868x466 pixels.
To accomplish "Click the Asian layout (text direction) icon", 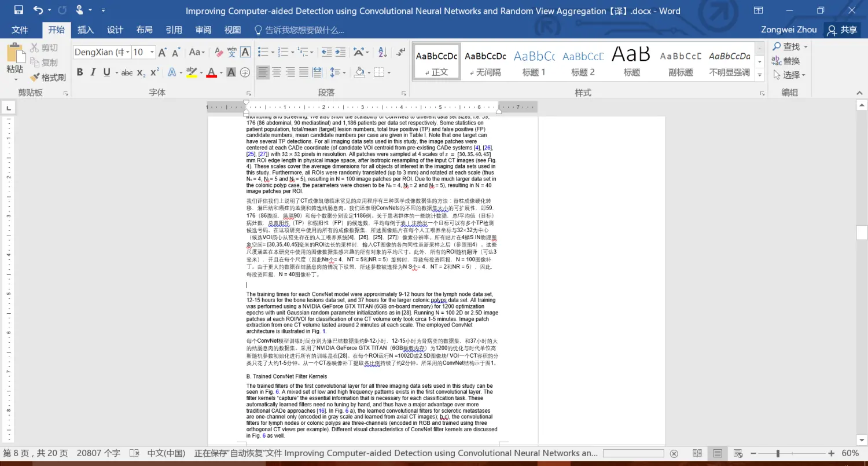I will click(359, 52).
